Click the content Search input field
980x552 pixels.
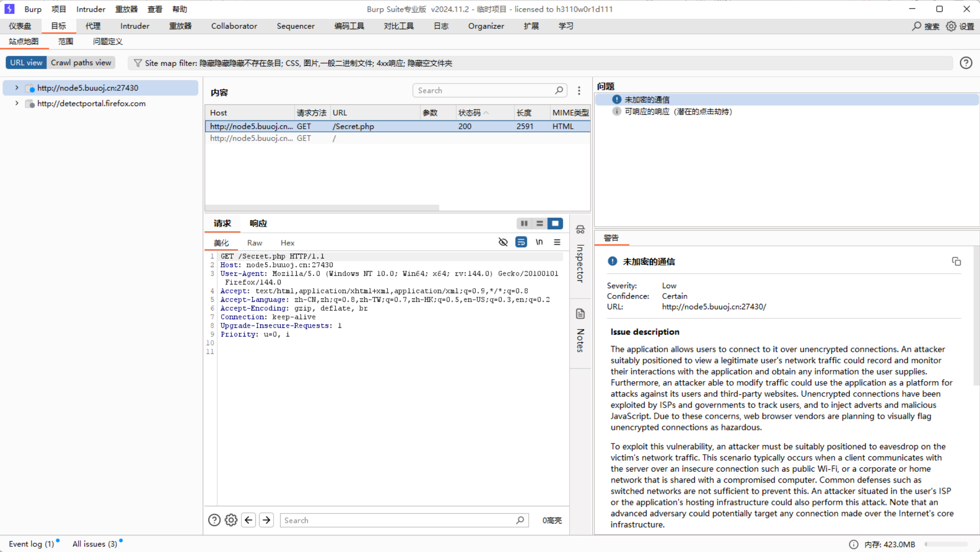pos(485,90)
